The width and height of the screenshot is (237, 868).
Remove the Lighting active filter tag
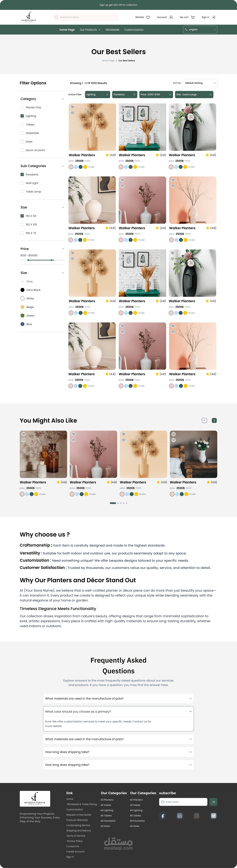107,95
